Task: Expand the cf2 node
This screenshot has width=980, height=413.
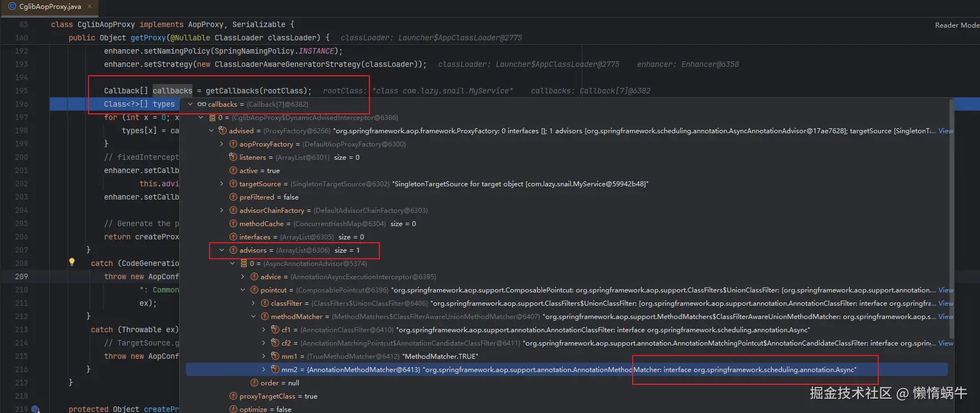Action: pos(264,343)
